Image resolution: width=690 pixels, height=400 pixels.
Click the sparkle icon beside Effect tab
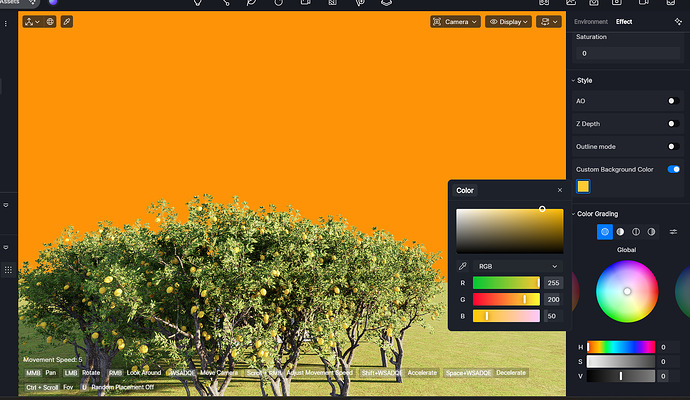click(x=678, y=22)
